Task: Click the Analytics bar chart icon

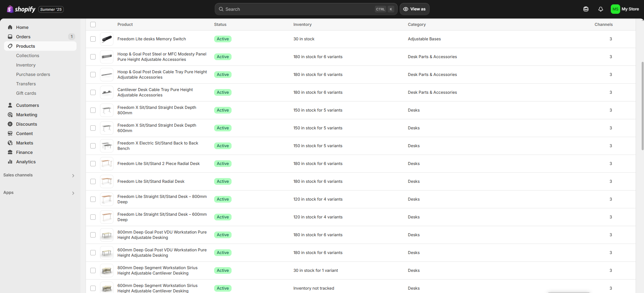Action: [x=10, y=162]
